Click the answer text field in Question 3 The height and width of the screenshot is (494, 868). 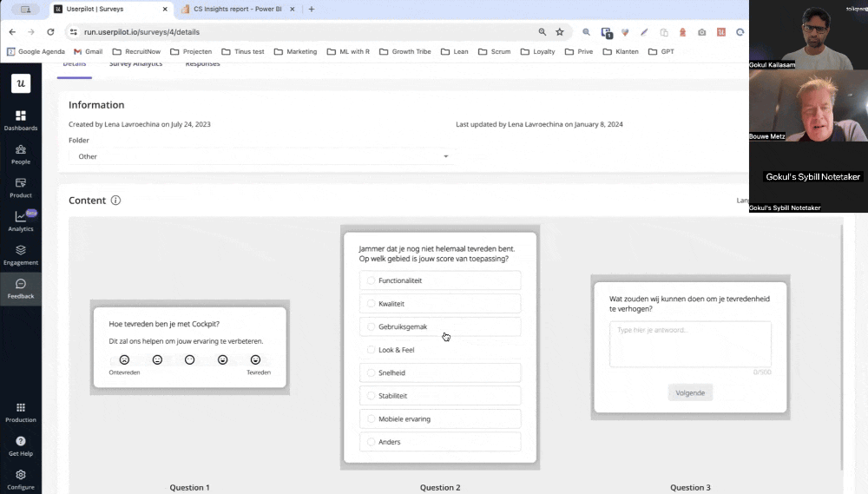coord(690,344)
